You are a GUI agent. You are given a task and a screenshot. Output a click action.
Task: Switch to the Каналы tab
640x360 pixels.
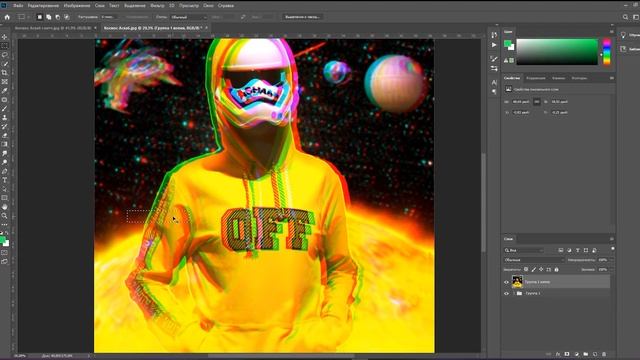[558, 78]
